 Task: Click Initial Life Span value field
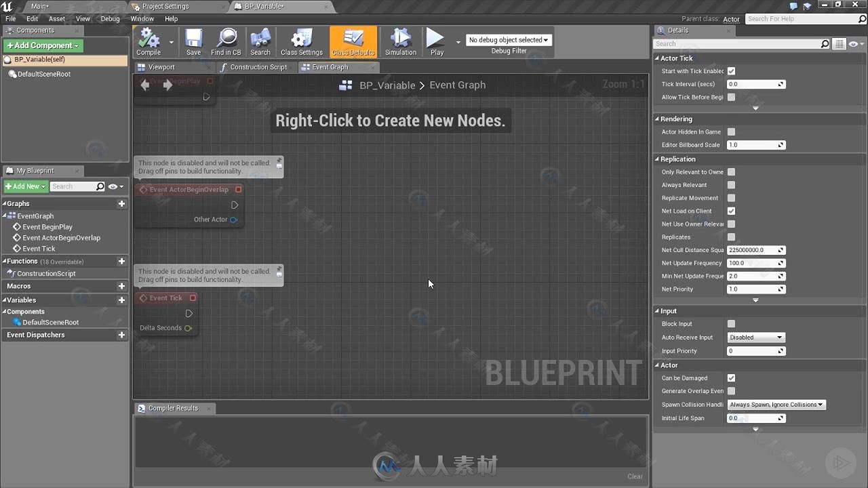(x=755, y=418)
